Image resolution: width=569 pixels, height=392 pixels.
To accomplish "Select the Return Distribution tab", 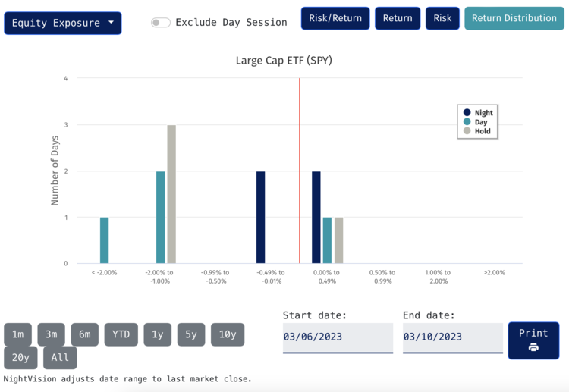I will tap(514, 18).
